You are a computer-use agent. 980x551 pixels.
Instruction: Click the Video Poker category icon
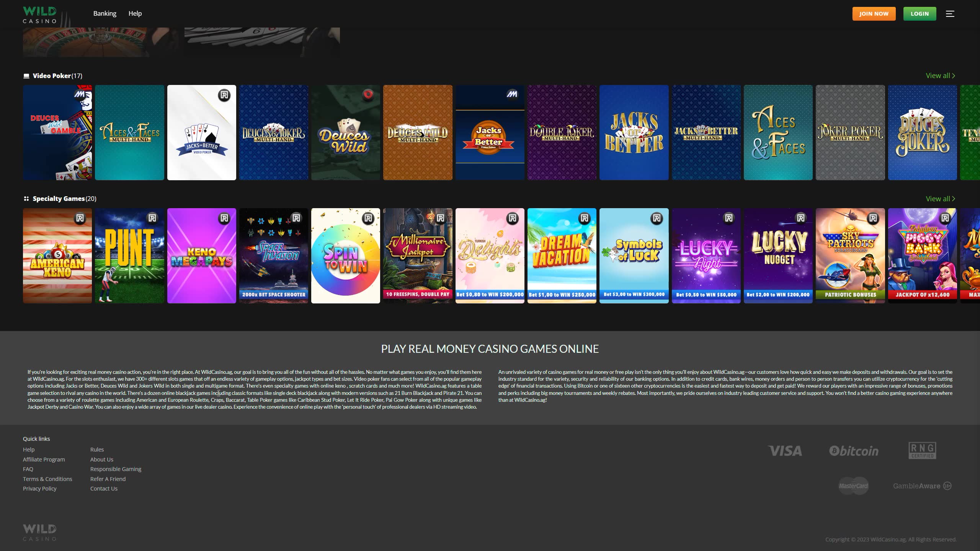pyautogui.click(x=26, y=76)
